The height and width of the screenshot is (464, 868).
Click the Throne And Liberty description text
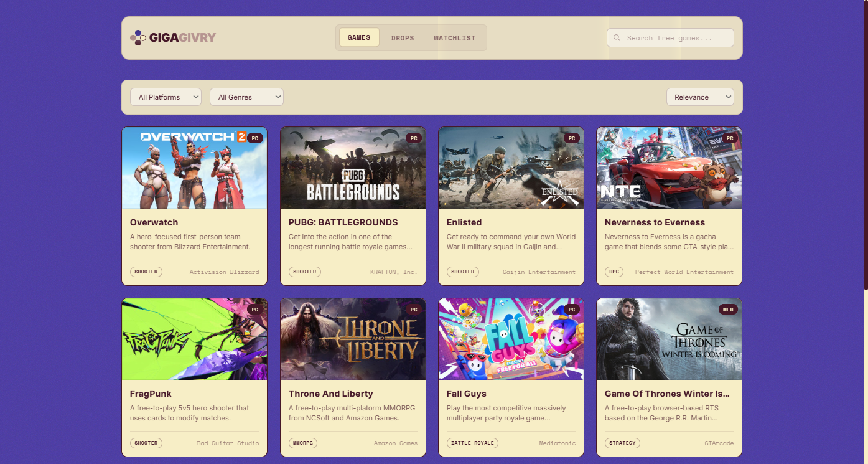pos(352,413)
